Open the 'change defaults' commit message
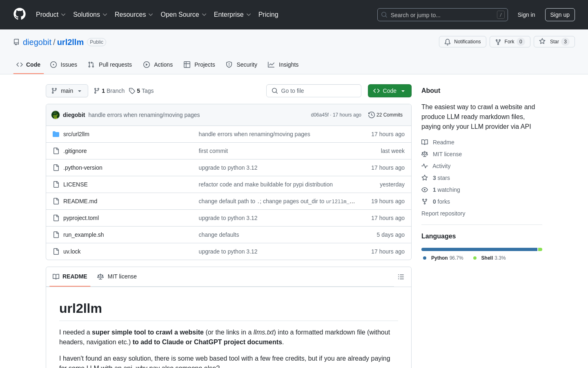This screenshot has height=368, width=588. click(219, 235)
